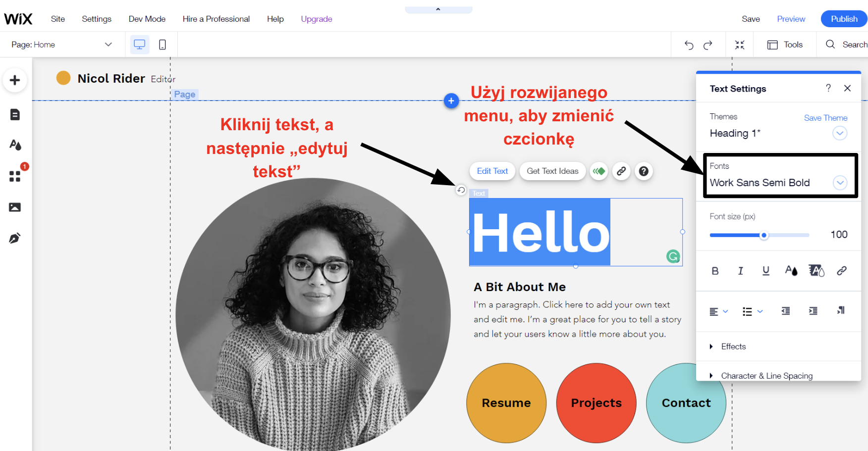Open the Themes dropdown for Heading 1

point(840,133)
